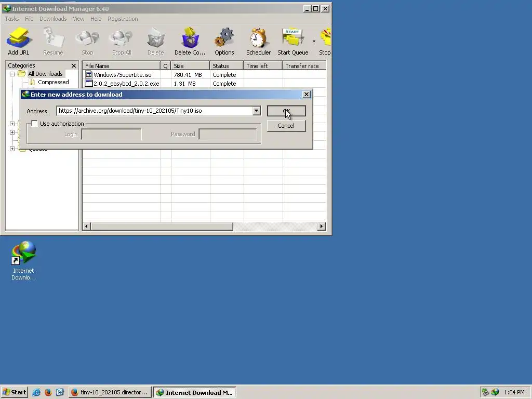Sort by Size column header
Screen dimensions: 532x399
tap(190, 66)
